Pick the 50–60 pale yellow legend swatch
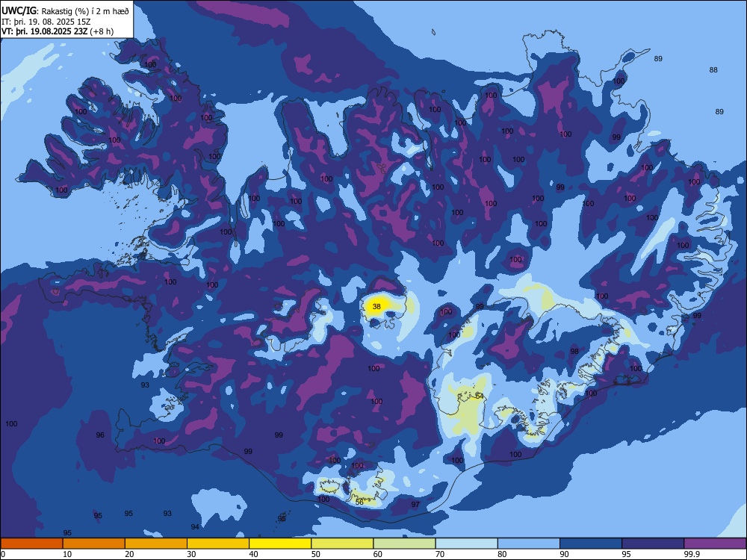 (343, 544)
